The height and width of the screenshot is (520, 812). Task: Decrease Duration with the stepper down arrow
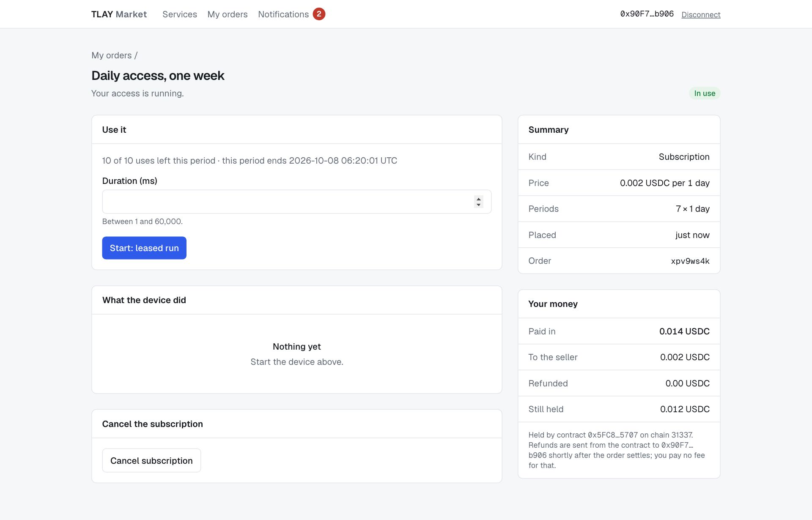(478, 205)
